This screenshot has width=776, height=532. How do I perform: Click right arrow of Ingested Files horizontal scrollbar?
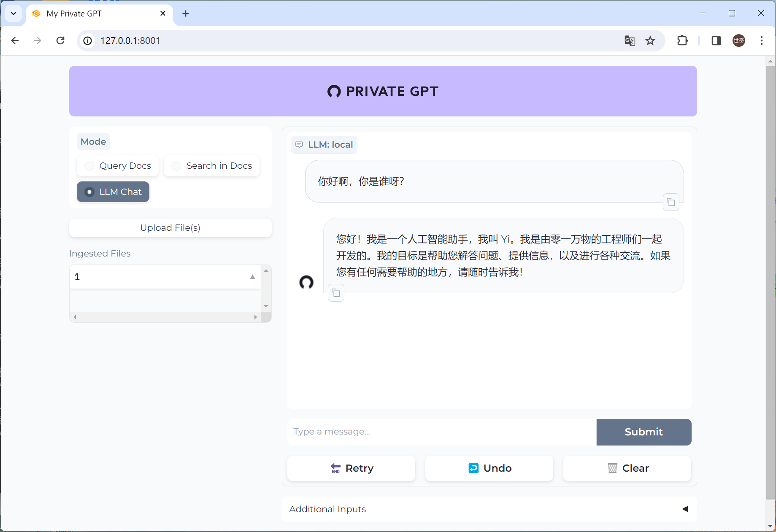click(255, 317)
